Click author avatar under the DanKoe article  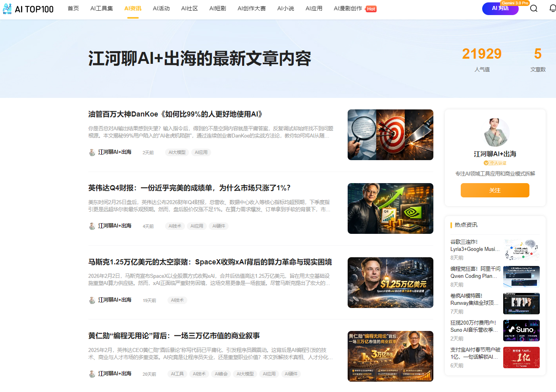92,153
